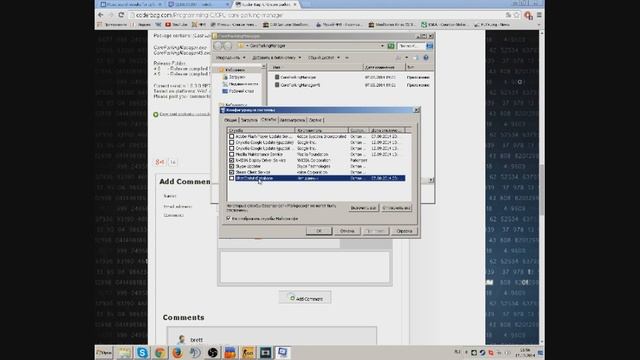Open the 'Добавить в библиотеку' dropdown

[276, 58]
